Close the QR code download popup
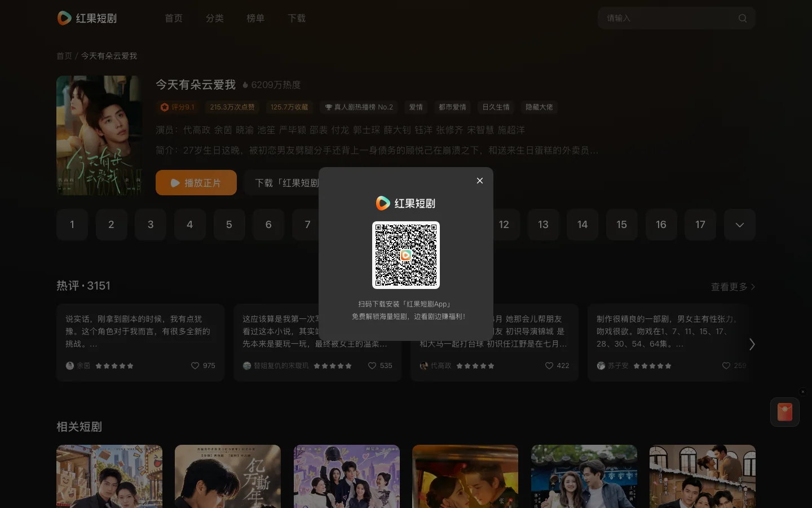 pos(480,181)
